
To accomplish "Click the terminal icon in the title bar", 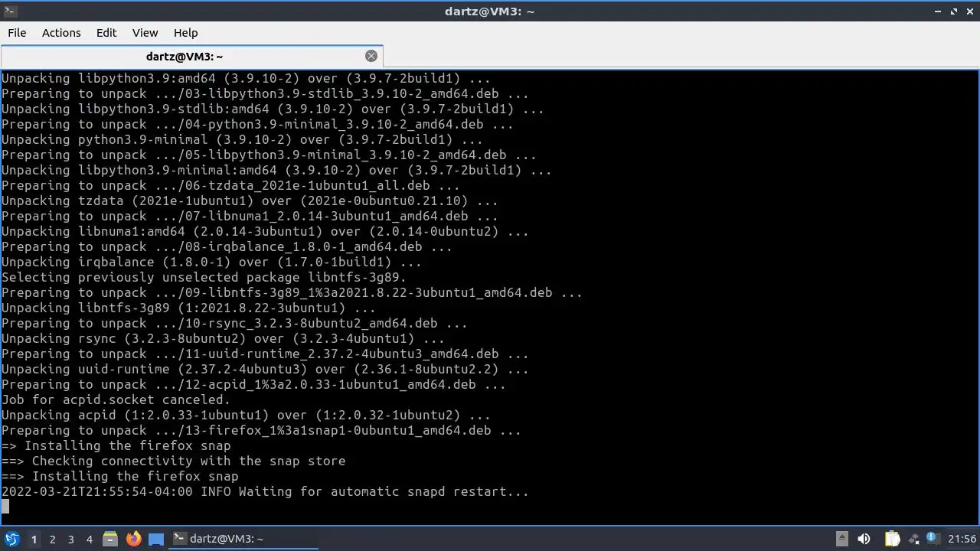I will [10, 11].
